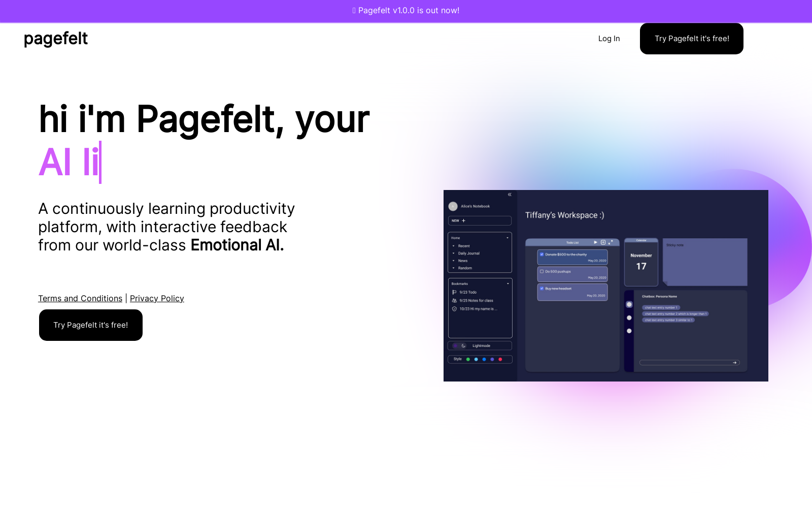Click the headline "hi i'm Pagefelt, your"
812x508 pixels.
click(x=204, y=119)
